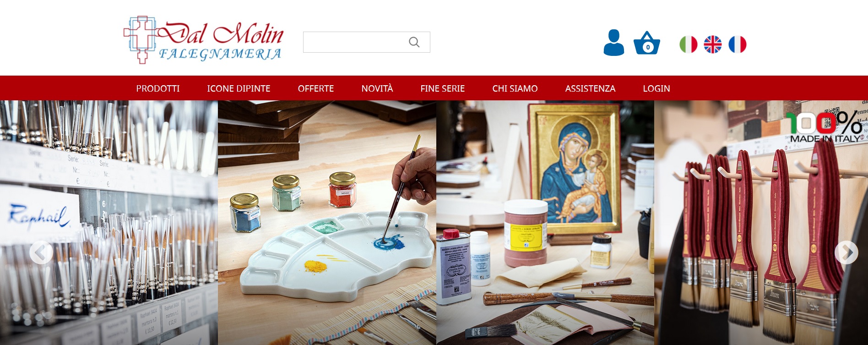This screenshot has height=345, width=868.
Task: Click the Dal Molin Falegnameria logo
Action: 204,40
